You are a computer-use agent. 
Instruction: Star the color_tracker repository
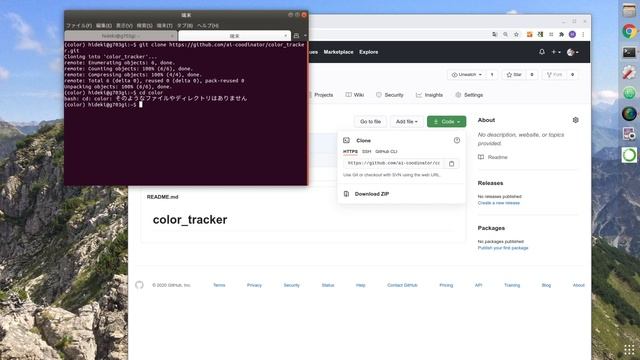click(x=514, y=75)
